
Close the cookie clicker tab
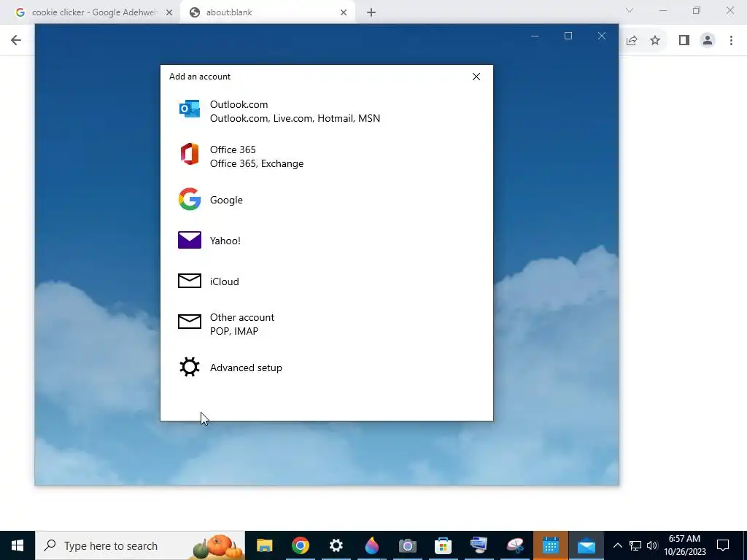(169, 12)
